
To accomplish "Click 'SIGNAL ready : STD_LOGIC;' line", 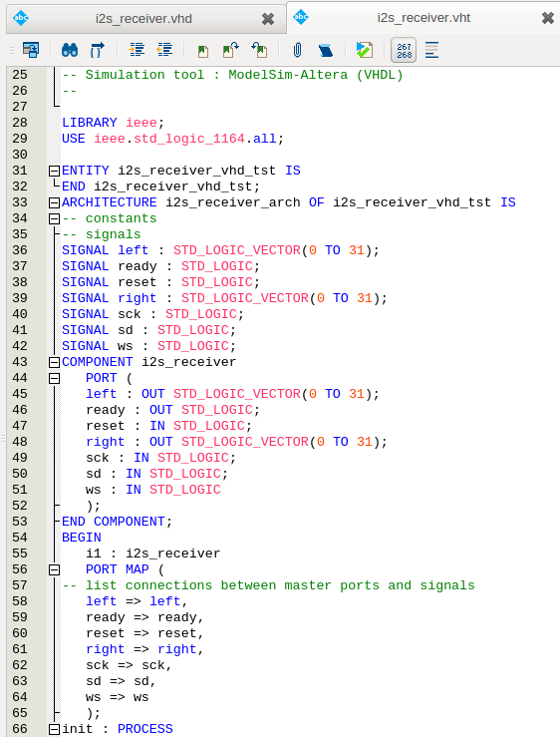I will click(x=160, y=266).
